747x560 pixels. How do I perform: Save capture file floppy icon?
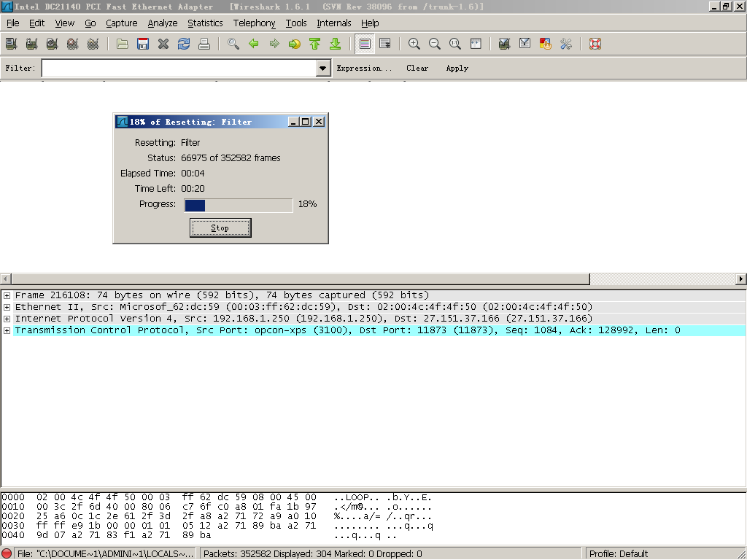[143, 44]
